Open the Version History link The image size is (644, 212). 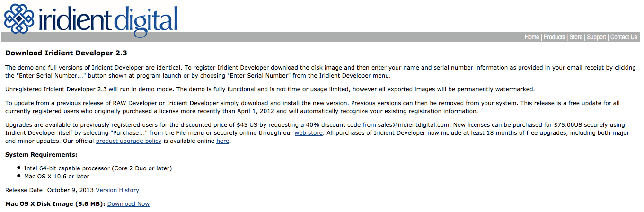[117, 190]
